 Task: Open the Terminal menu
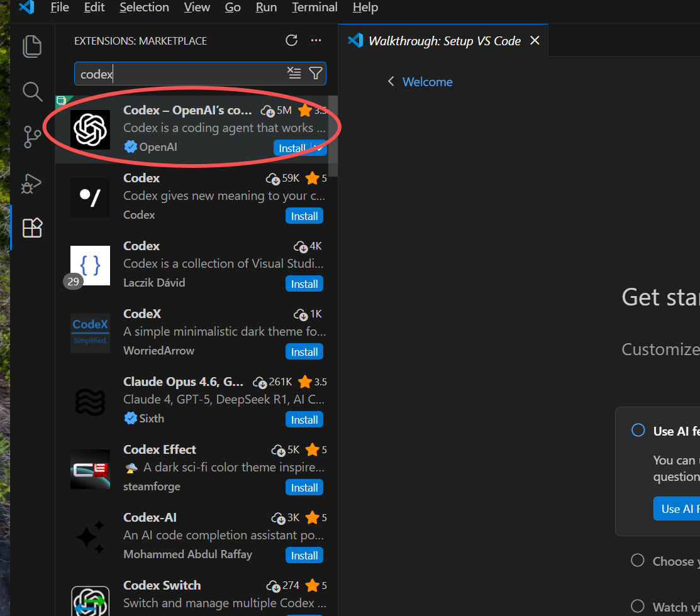pos(314,7)
